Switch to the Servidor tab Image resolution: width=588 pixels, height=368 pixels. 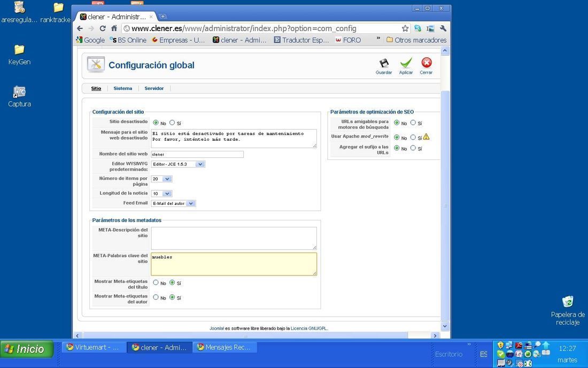pyautogui.click(x=154, y=89)
